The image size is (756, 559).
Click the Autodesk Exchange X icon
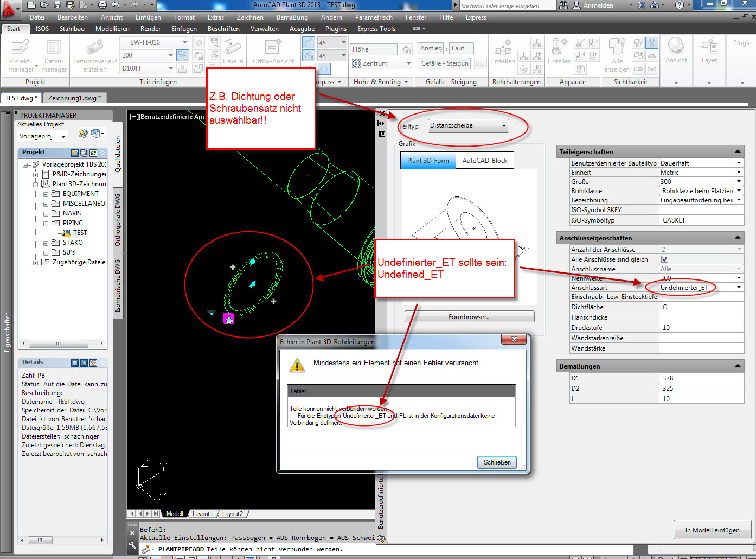(x=642, y=5)
